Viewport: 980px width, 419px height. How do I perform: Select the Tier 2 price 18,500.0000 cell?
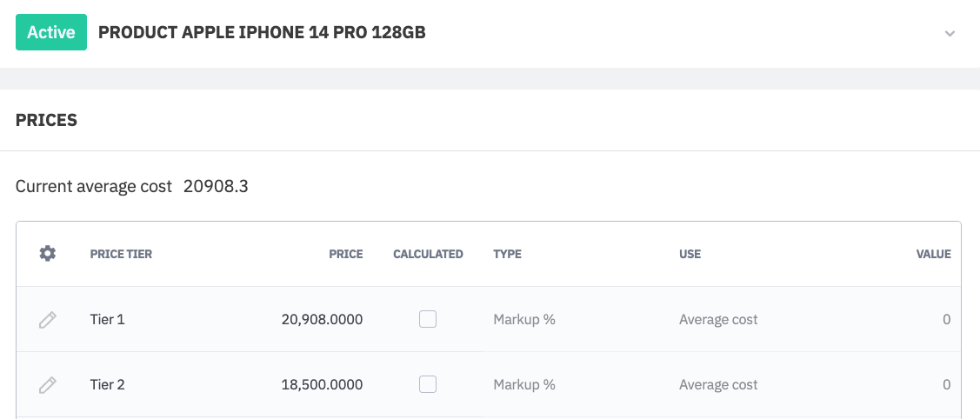coord(322,385)
